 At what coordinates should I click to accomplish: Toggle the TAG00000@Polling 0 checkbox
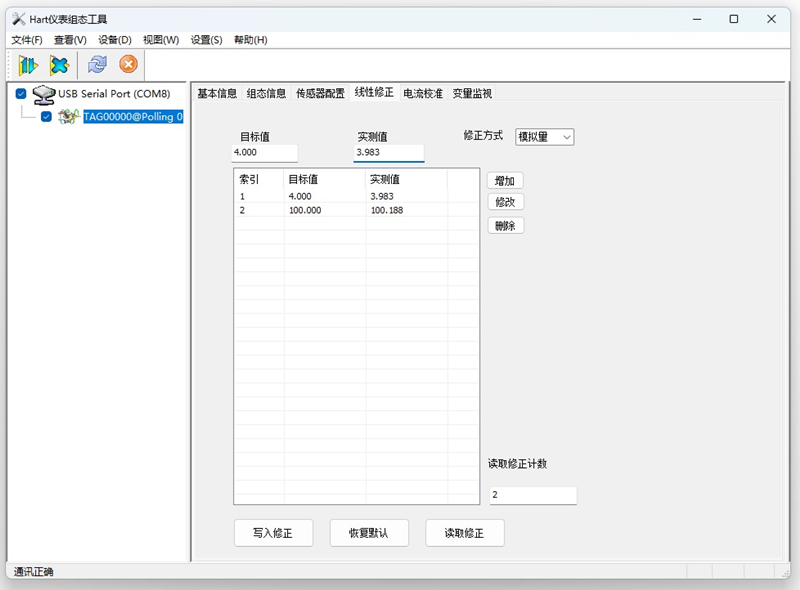click(46, 117)
